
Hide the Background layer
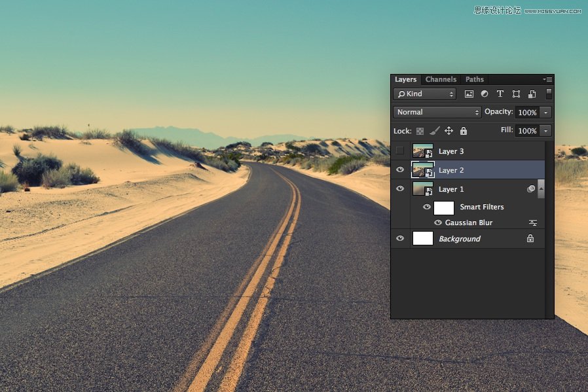400,239
